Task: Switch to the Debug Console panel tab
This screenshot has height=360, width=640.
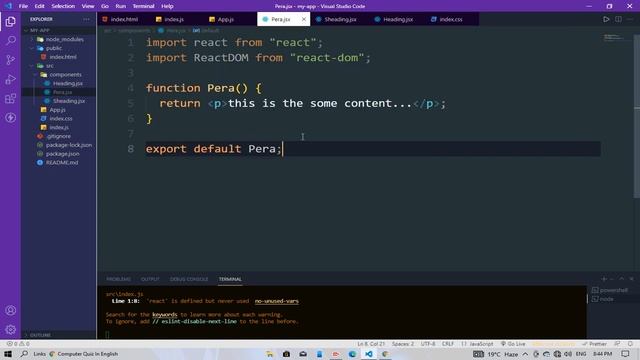Action: coord(189,279)
